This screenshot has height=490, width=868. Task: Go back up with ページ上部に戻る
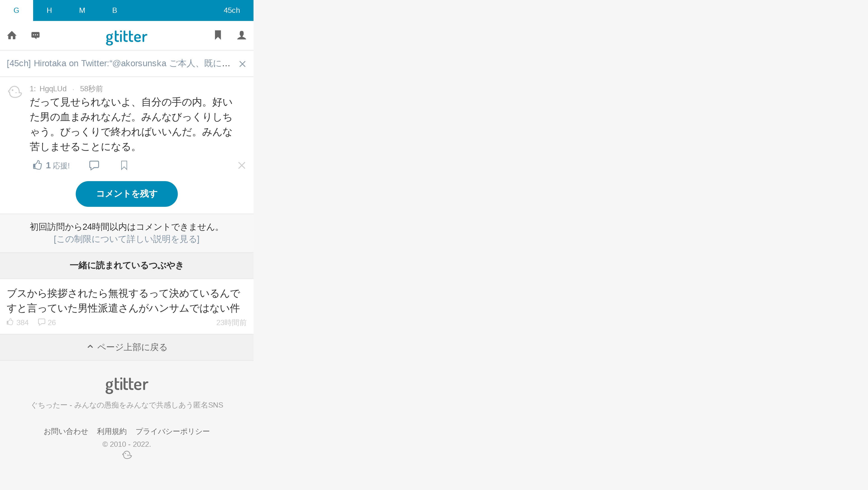click(127, 347)
